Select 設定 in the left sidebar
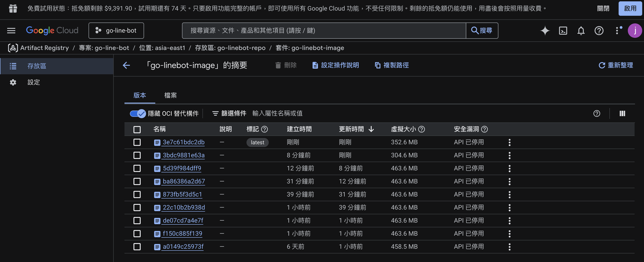The height and width of the screenshot is (262, 644). pyautogui.click(x=33, y=82)
